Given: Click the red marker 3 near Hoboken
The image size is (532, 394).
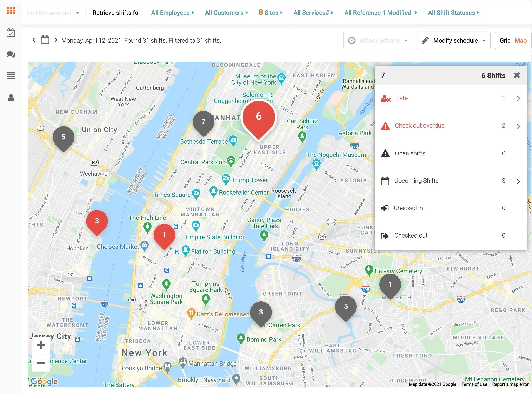Looking at the screenshot, I should [x=97, y=223].
